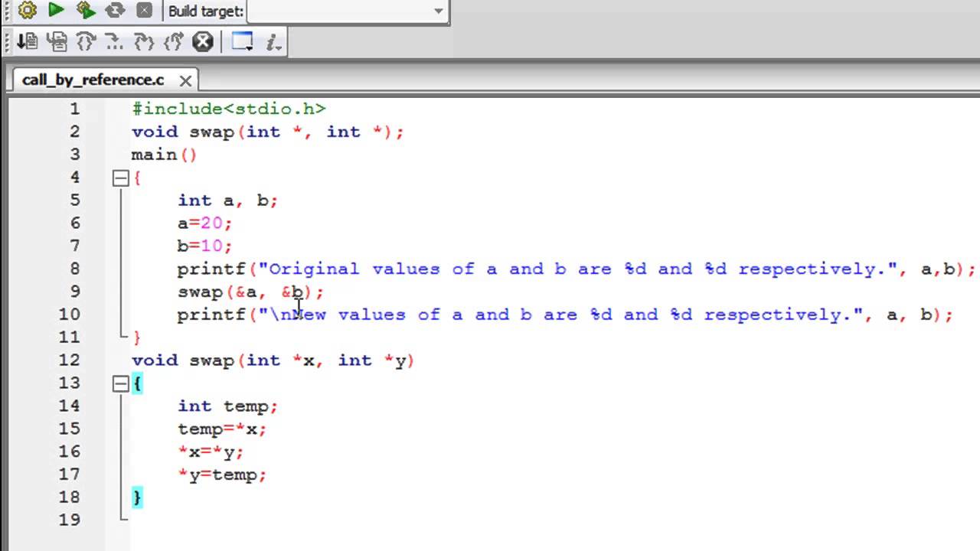This screenshot has height=551, width=980.
Task: Click the closing brace on line 18
Action: [137, 497]
